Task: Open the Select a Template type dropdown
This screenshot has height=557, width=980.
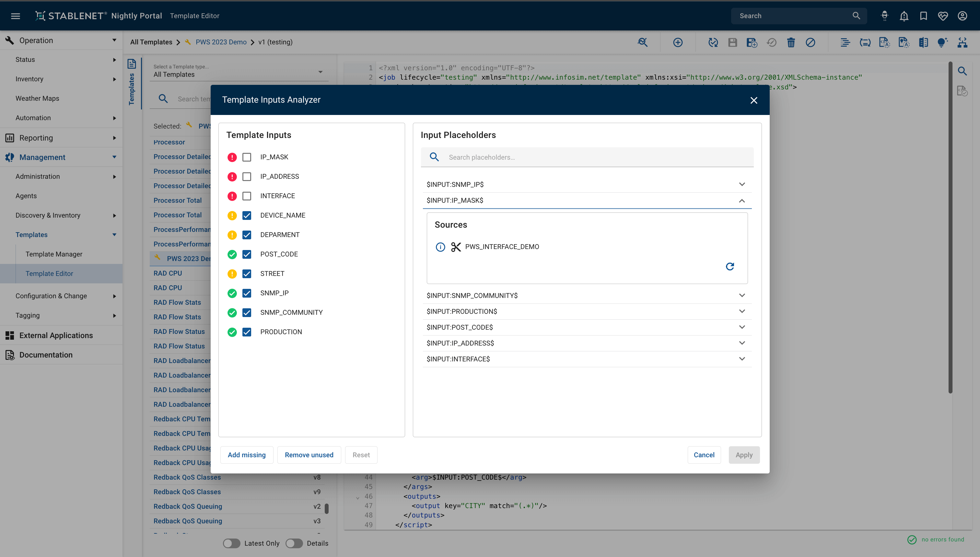Action: (239, 71)
